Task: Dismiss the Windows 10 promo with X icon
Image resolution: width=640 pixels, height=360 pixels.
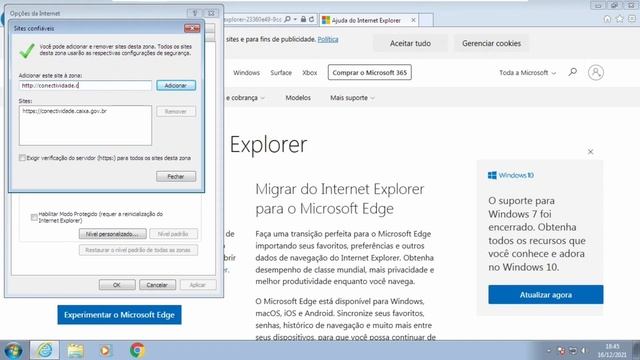Action: point(590,152)
